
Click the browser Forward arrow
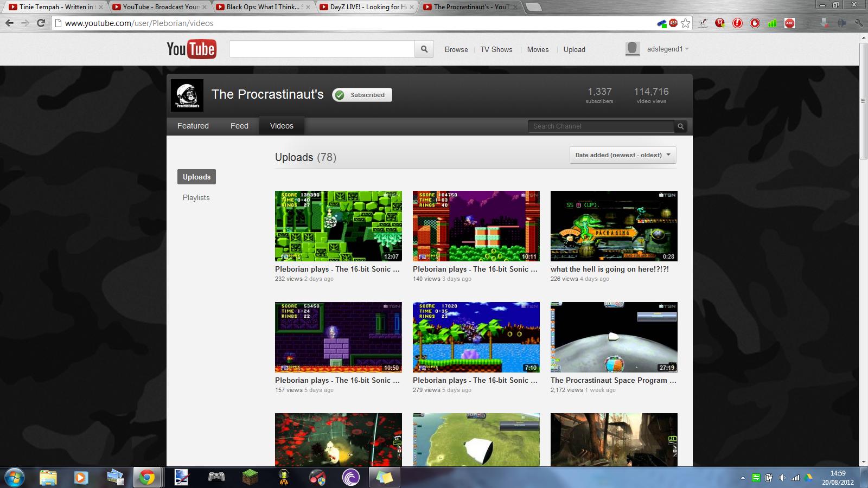(x=25, y=23)
